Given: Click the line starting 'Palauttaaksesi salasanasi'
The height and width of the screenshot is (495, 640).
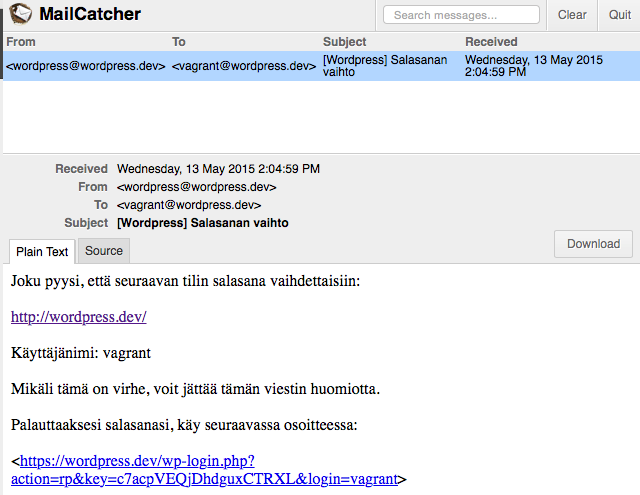Looking at the screenshot, I should pyautogui.click(x=184, y=425).
